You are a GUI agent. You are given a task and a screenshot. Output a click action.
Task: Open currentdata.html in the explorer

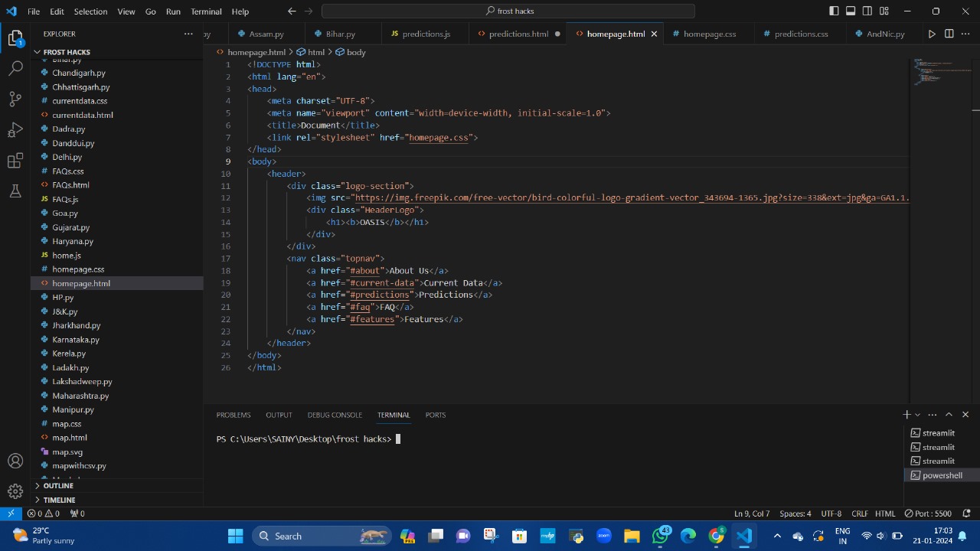tap(83, 115)
